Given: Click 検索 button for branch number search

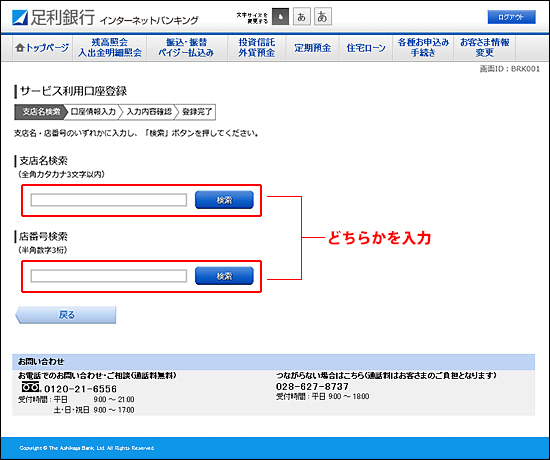Looking at the screenshot, I should (x=224, y=276).
